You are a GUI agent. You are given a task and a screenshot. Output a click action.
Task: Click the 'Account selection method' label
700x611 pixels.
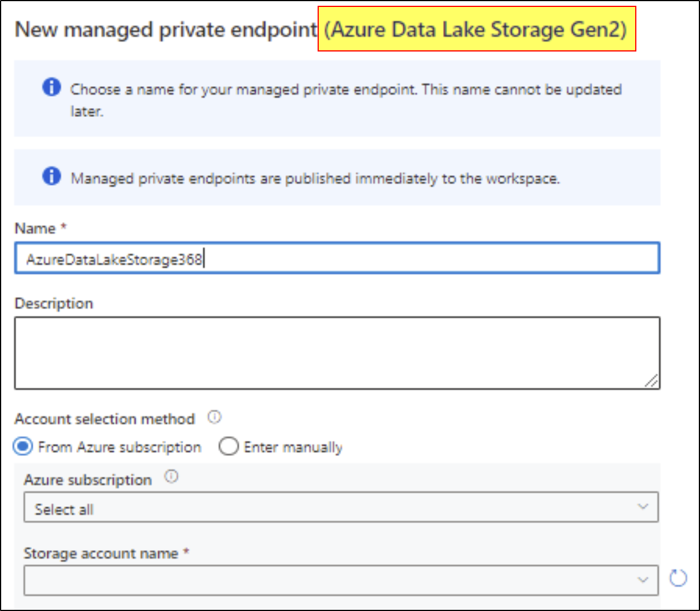(105, 418)
